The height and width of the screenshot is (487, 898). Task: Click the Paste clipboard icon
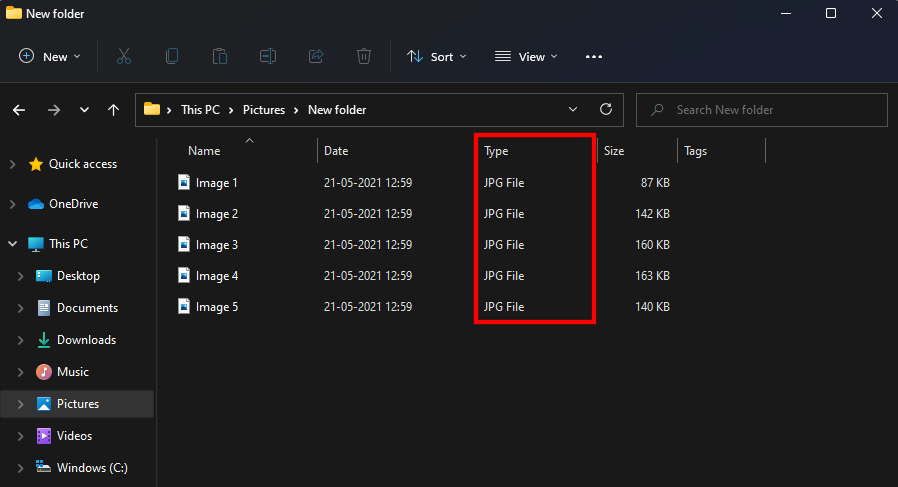click(220, 57)
